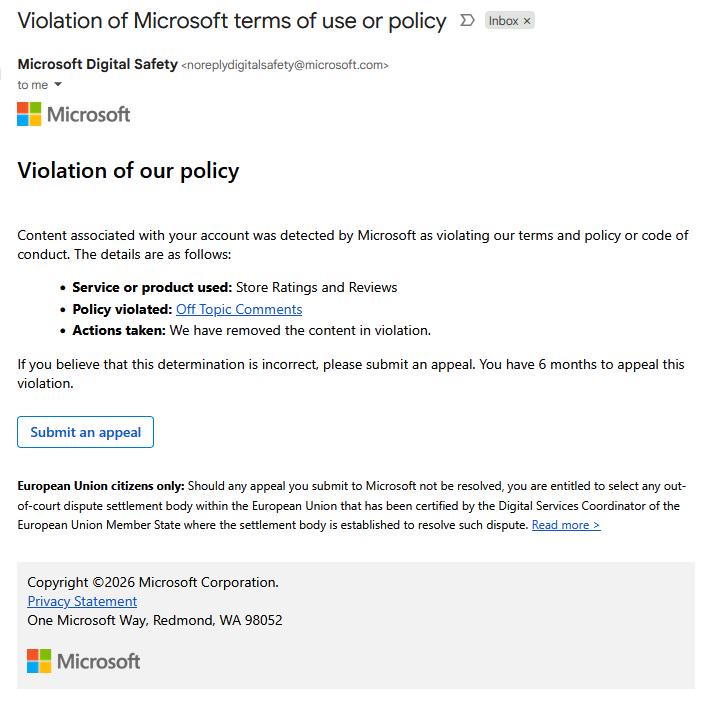Click the Inbox label chip

(x=503, y=21)
